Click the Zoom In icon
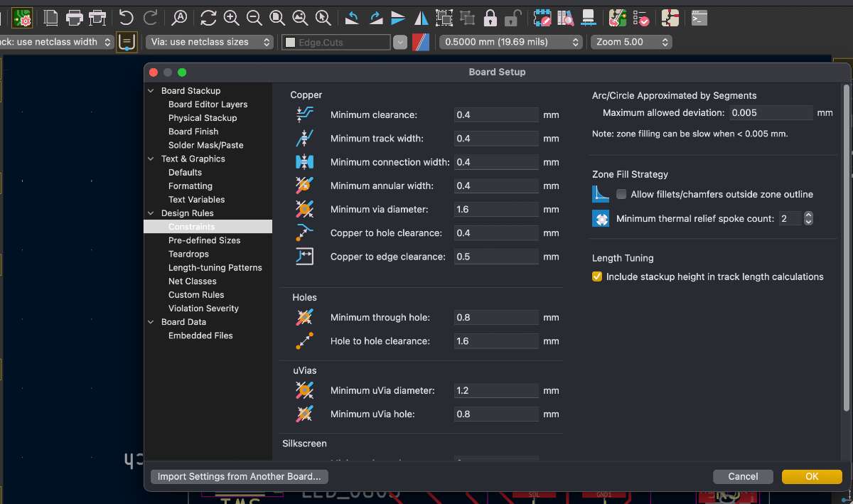The height and width of the screenshot is (504, 853). (x=231, y=17)
